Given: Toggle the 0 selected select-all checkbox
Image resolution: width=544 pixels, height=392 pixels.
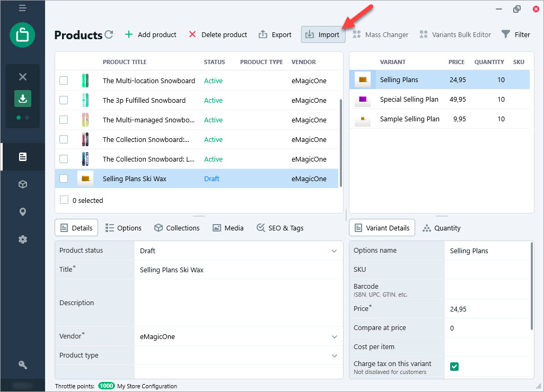Looking at the screenshot, I should point(64,200).
